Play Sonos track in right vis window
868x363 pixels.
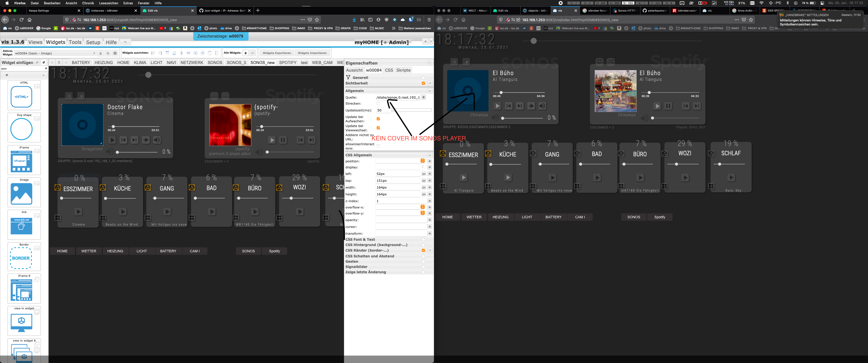(497, 106)
